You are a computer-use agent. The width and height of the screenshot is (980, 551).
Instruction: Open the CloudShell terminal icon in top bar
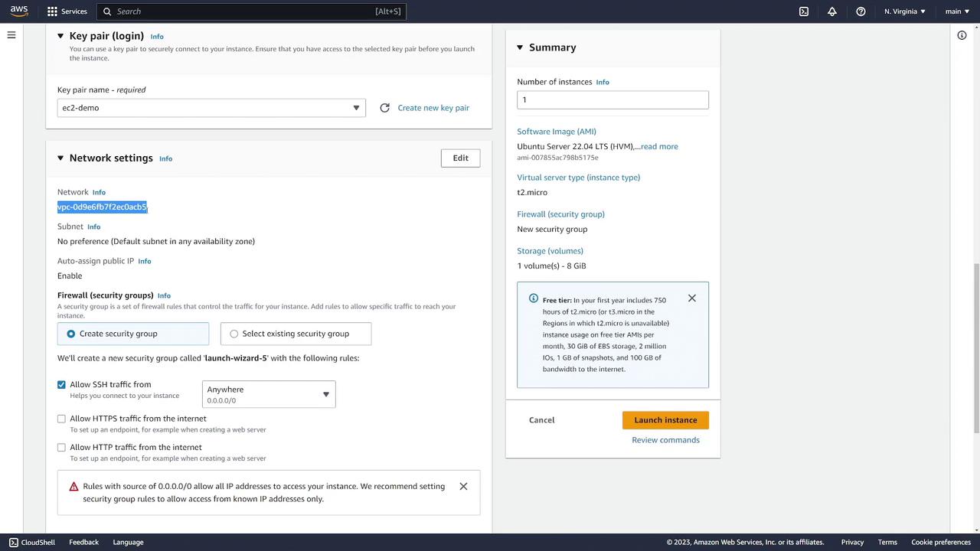[x=804, y=11]
